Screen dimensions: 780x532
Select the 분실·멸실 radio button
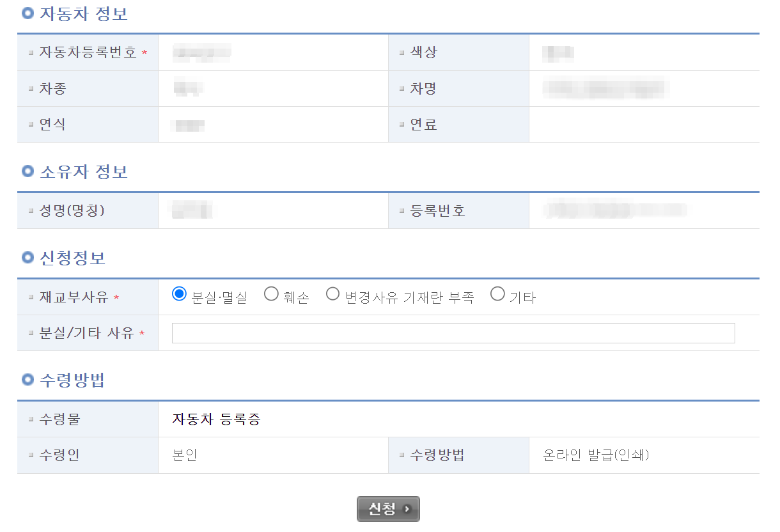click(x=179, y=293)
